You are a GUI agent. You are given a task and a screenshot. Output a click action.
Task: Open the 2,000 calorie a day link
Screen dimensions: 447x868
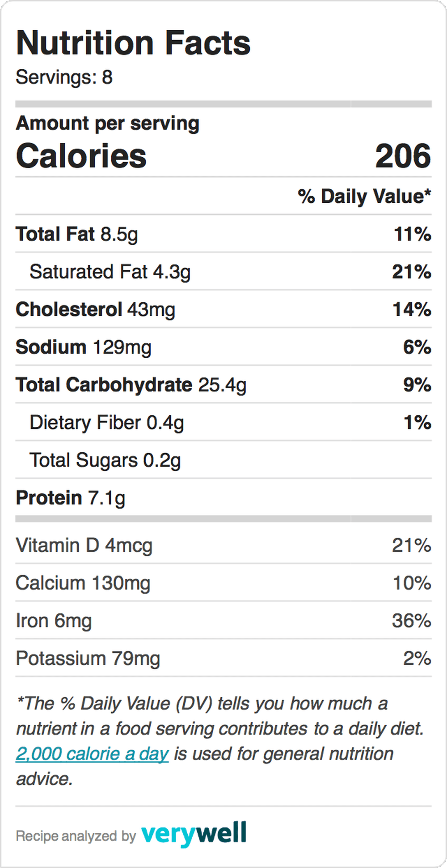[92, 754]
